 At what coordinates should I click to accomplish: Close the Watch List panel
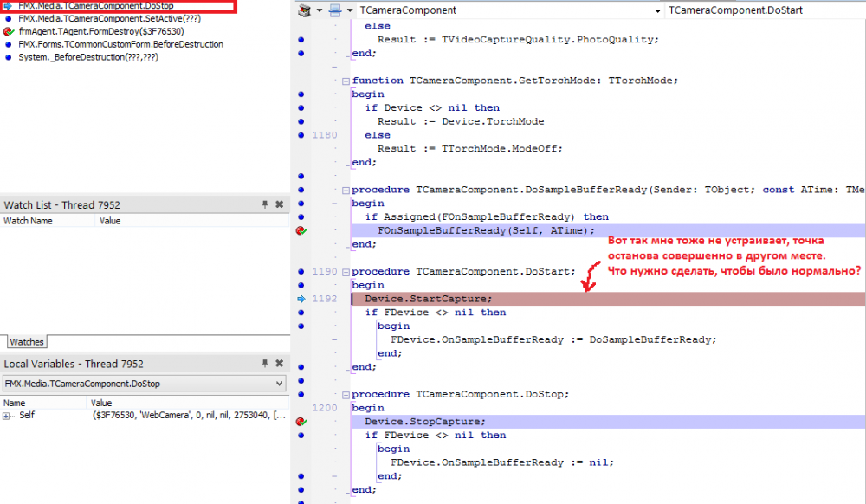point(280,204)
